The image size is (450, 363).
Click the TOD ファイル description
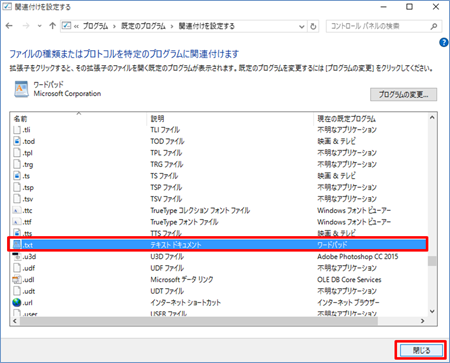[x=167, y=141]
